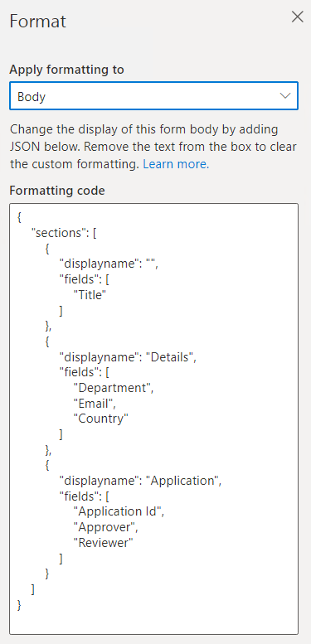Click the chevron arrow in the Body combo box

(x=285, y=95)
